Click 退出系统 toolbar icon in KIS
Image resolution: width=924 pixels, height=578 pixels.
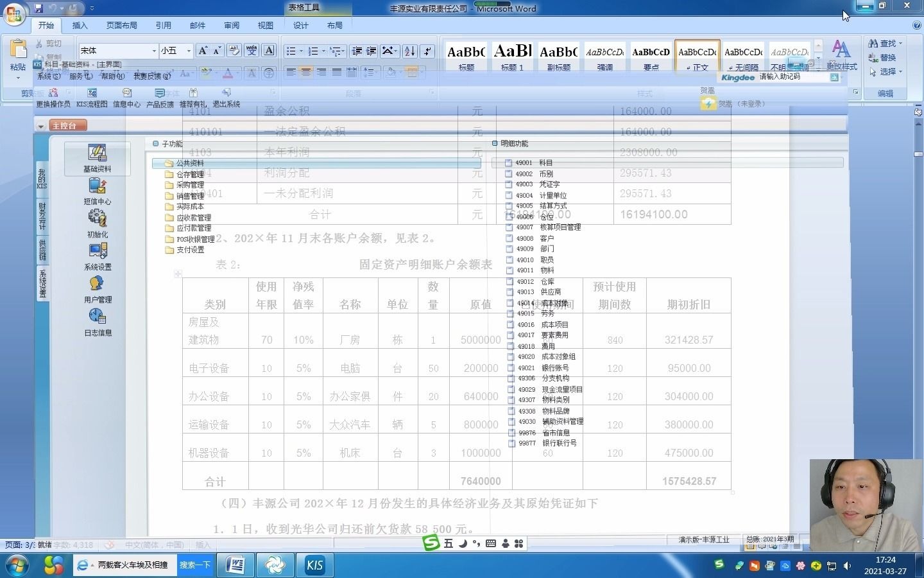(x=226, y=98)
